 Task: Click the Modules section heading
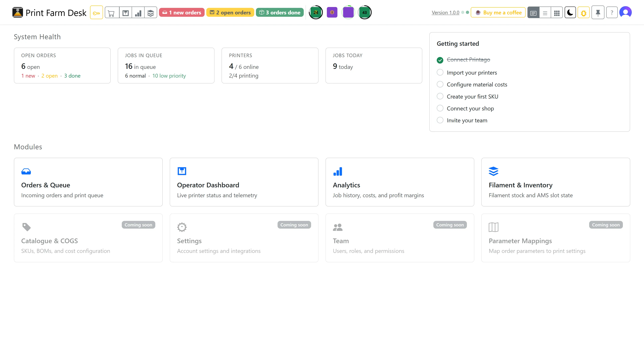click(x=28, y=147)
